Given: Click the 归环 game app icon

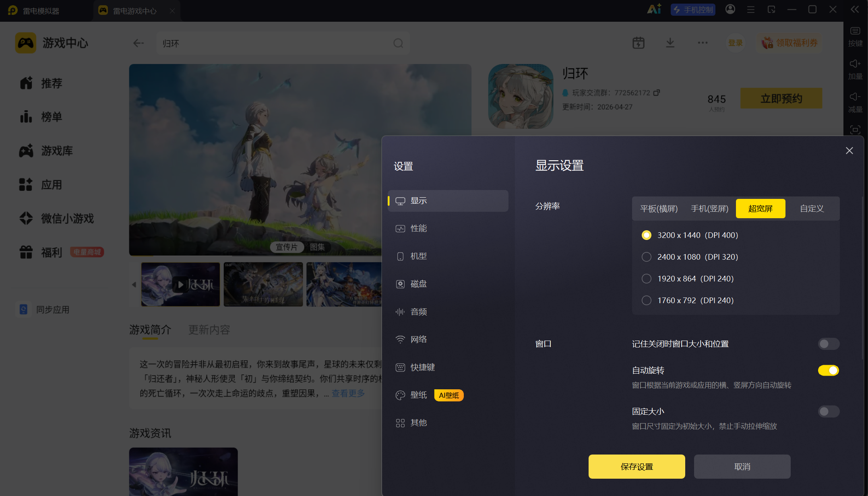Looking at the screenshot, I should (521, 96).
